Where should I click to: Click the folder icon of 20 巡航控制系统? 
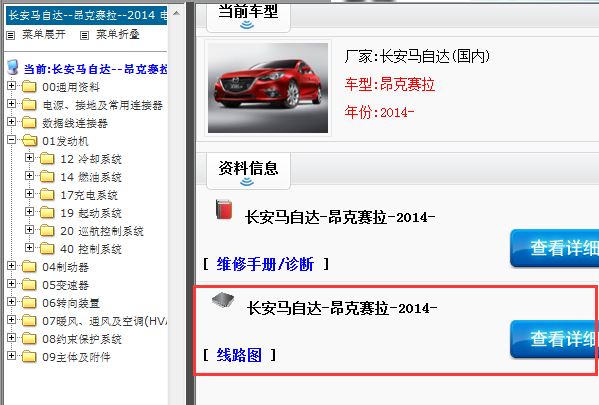point(47,230)
